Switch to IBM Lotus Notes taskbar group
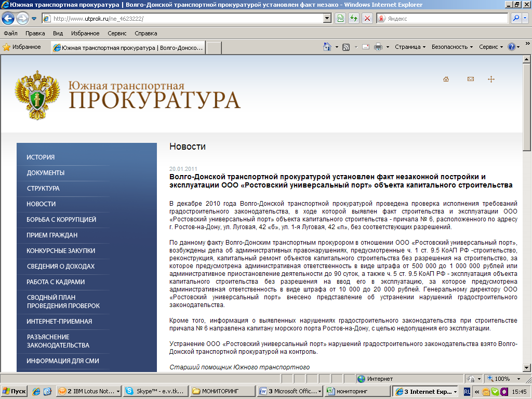The height and width of the screenshot is (399, 532). (89, 391)
